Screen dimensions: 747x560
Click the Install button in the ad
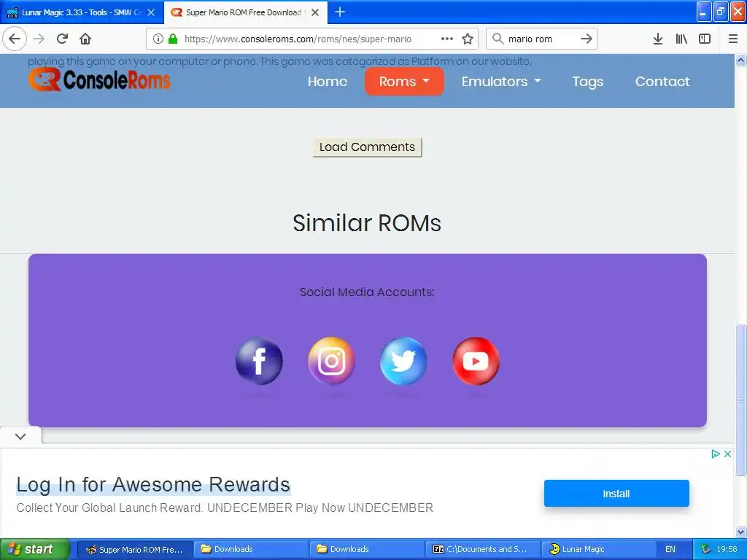coord(616,494)
